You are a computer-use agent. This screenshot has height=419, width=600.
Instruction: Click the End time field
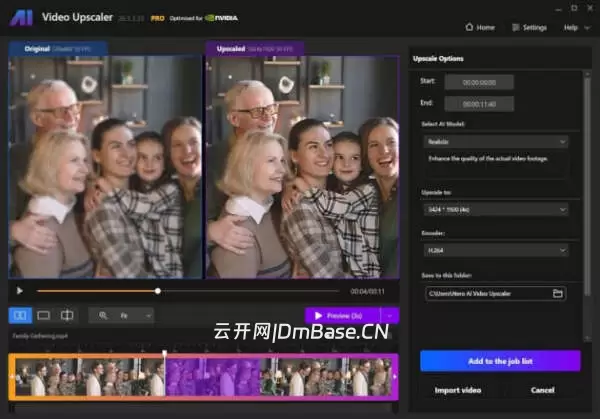[x=479, y=104]
